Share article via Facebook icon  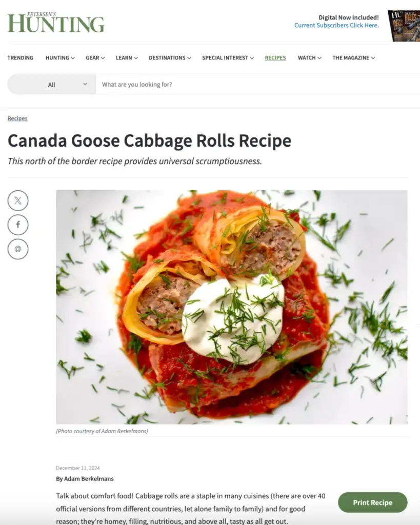pos(18,225)
